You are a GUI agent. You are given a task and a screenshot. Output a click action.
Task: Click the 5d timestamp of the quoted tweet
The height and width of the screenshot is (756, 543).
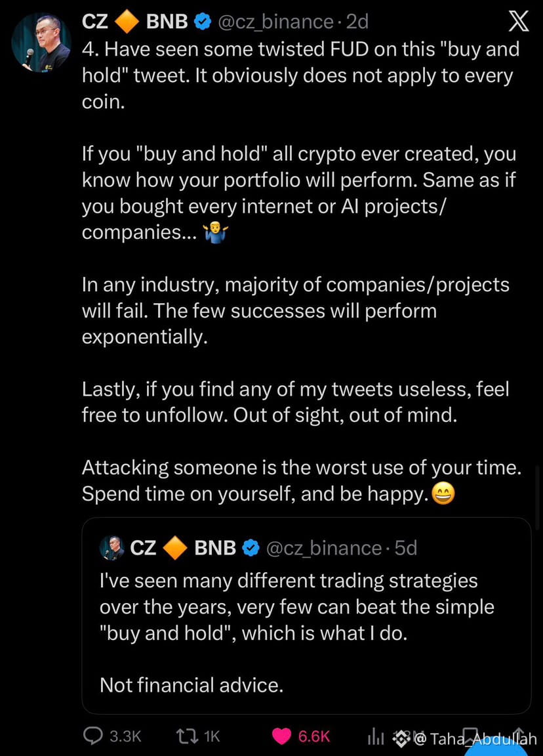point(405,548)
